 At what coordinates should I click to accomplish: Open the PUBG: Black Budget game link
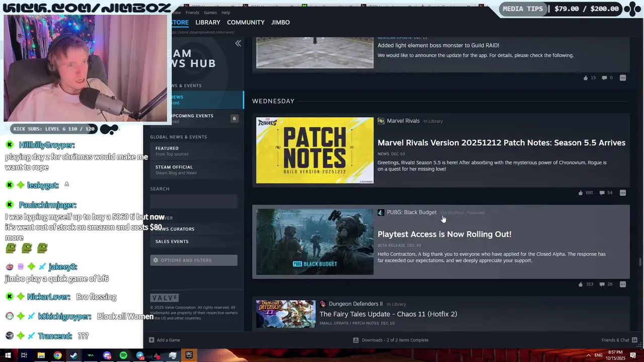(x=412, y=212)
